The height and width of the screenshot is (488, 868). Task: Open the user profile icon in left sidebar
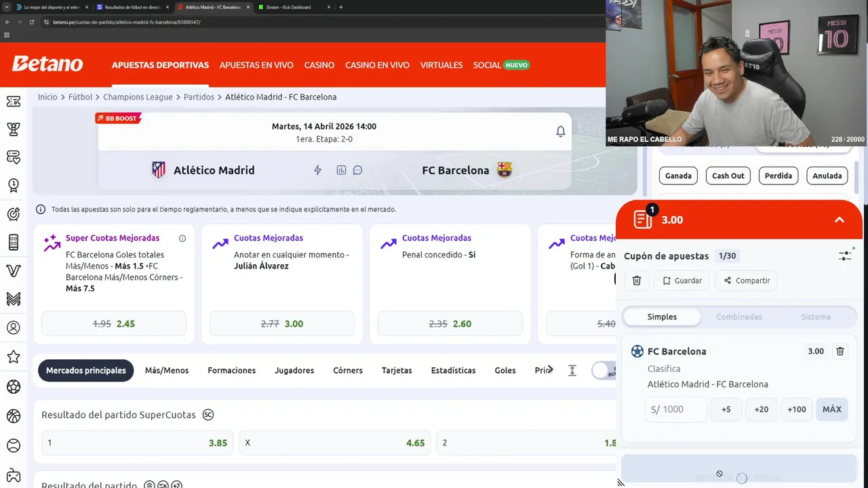(x=14, y=327)
